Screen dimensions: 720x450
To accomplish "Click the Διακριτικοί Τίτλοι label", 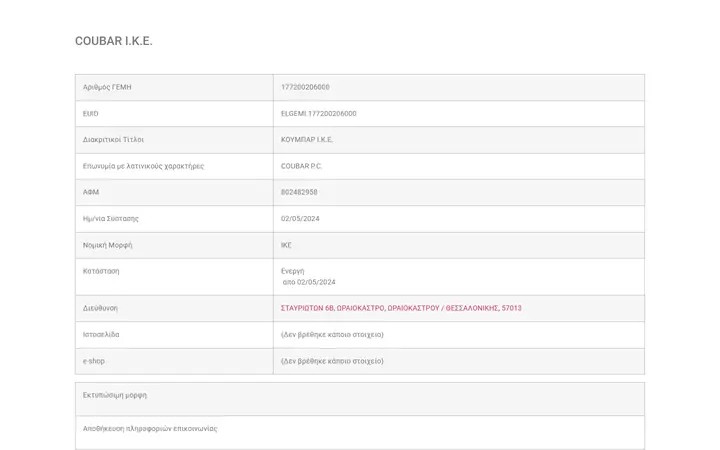I will 113,140.
